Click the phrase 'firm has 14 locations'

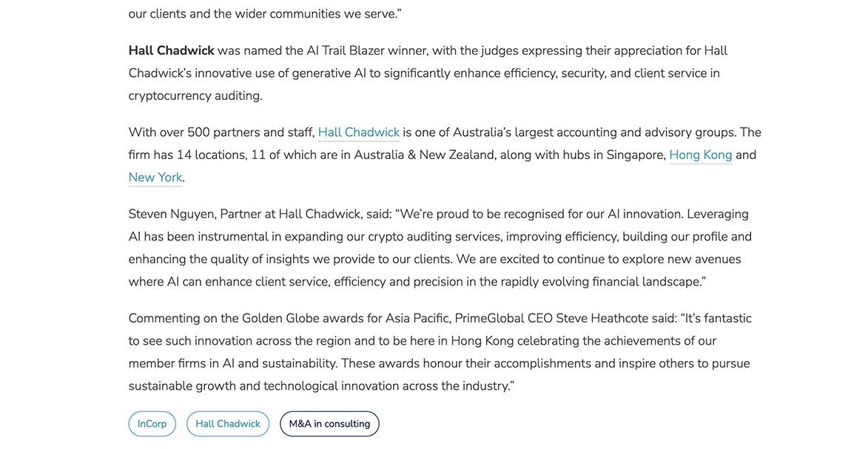pos(188,155)
